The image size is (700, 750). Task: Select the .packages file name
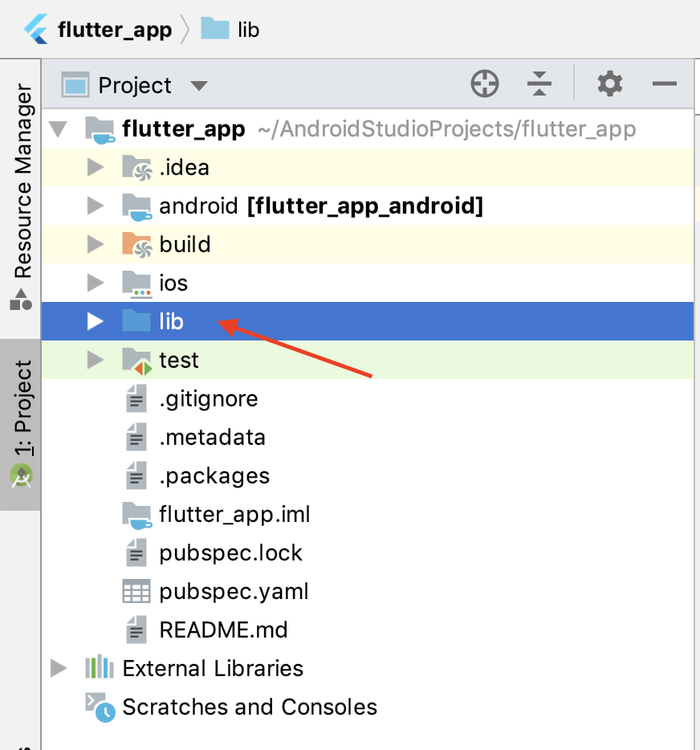coord(214,476)
